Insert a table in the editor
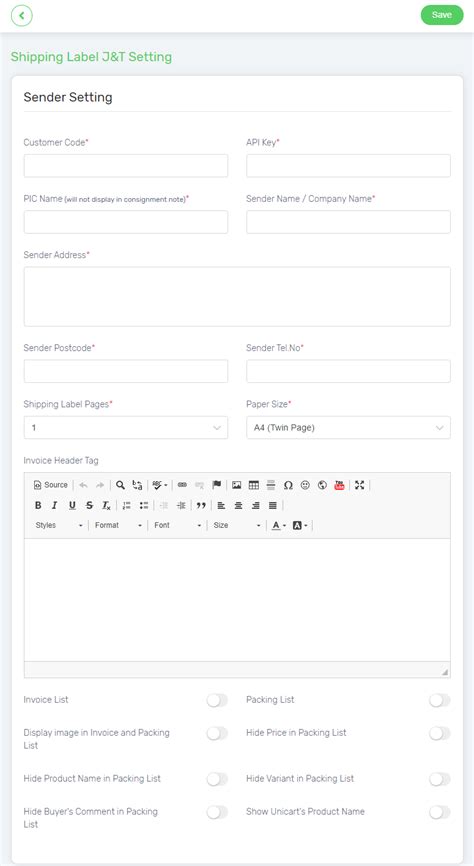This screenshot has height=866, width=474. coord(254,485)
